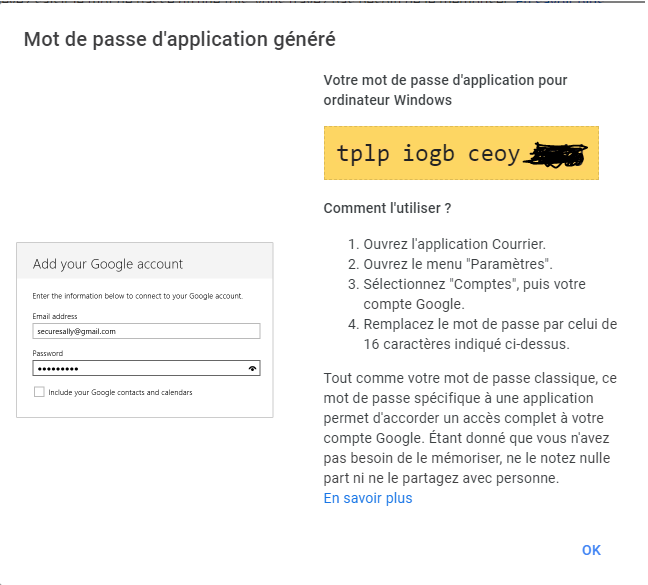Image resolution: width=648 pixels, height=585 pixels.
Task: Click the "ordinateur Windows" description text
Action: [388, 100]
